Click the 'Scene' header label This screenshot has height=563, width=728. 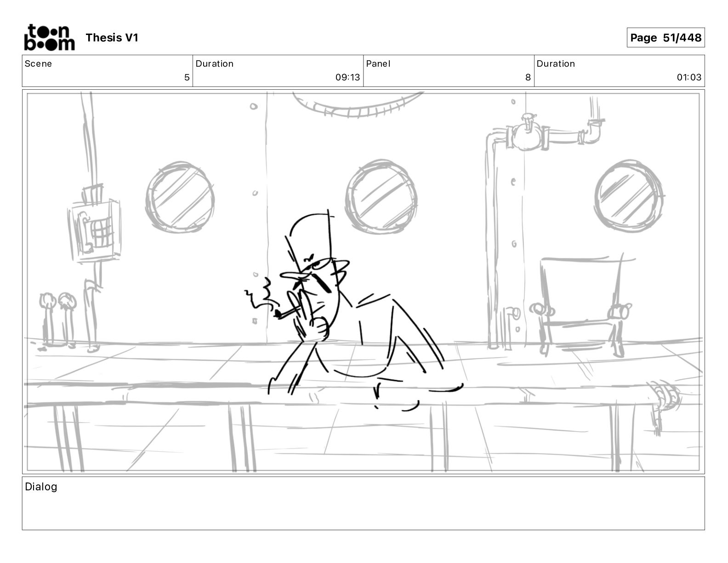tap(38, 64)
